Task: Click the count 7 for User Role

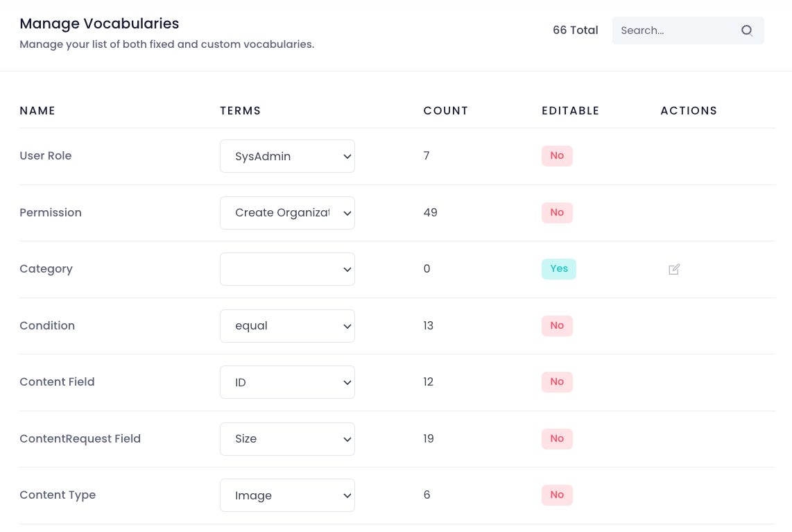Action: point(427,155)
